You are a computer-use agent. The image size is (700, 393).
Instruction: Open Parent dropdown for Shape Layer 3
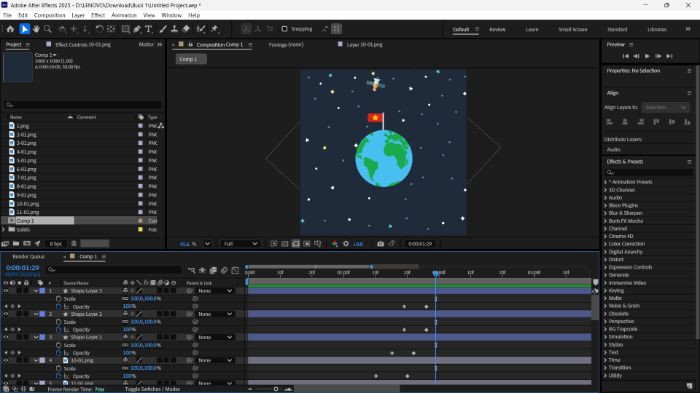[x=215, y=291]
